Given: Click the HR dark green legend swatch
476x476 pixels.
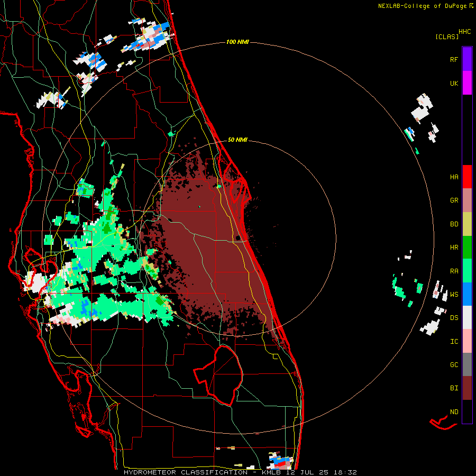Looking at the screenshot, I should coord(467,248).
